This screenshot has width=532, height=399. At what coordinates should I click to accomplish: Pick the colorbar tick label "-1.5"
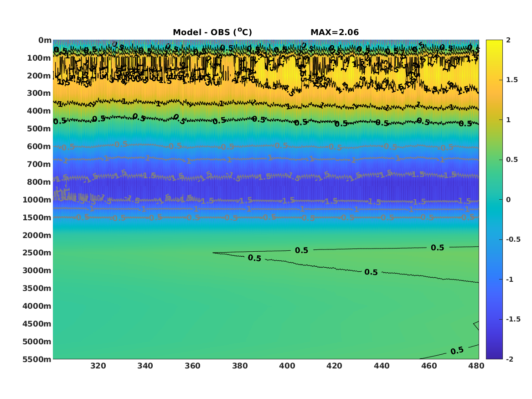(513, 319)
